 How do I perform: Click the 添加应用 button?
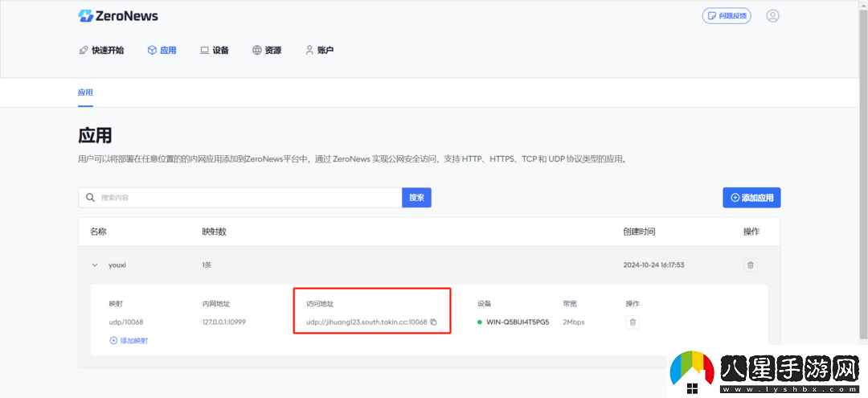pos(751,198)
